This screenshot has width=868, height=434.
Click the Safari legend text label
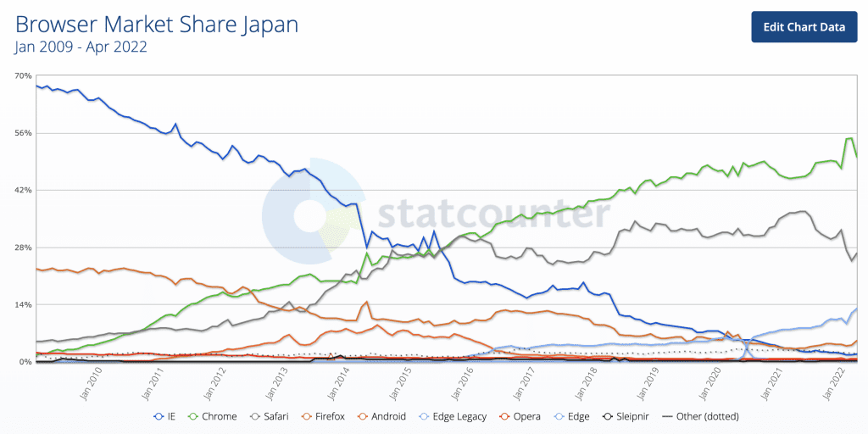click(275, 416)
